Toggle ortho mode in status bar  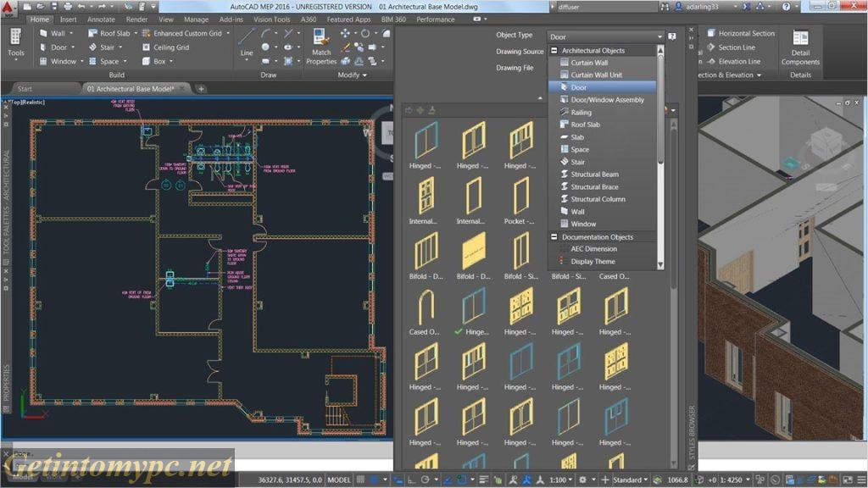click(x=411, y=480)
